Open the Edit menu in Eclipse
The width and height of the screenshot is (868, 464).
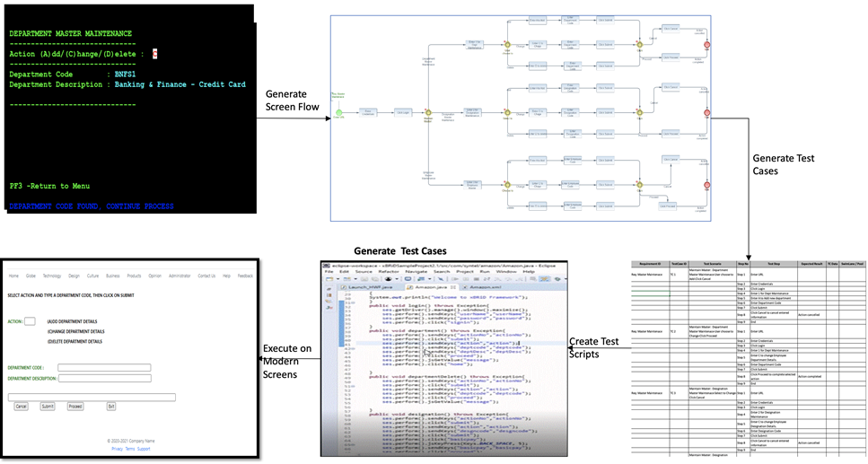345,272
